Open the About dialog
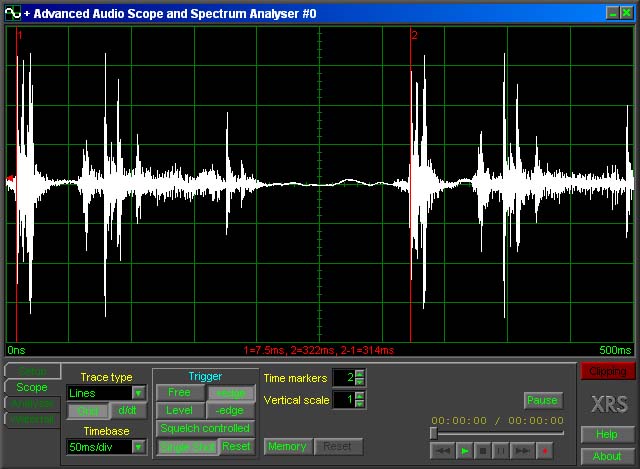The height and width of the screenshot is (469, 640). click(607, 456)
